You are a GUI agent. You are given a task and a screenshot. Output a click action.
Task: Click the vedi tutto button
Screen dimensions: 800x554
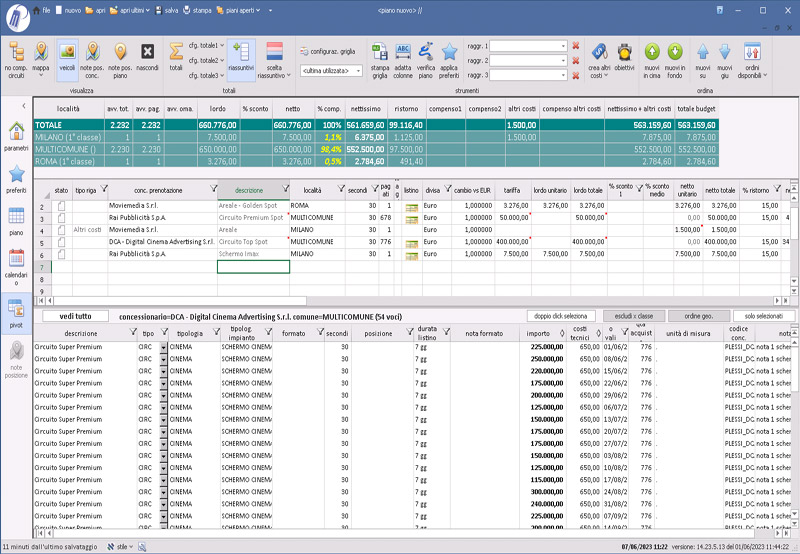point(75,316)
